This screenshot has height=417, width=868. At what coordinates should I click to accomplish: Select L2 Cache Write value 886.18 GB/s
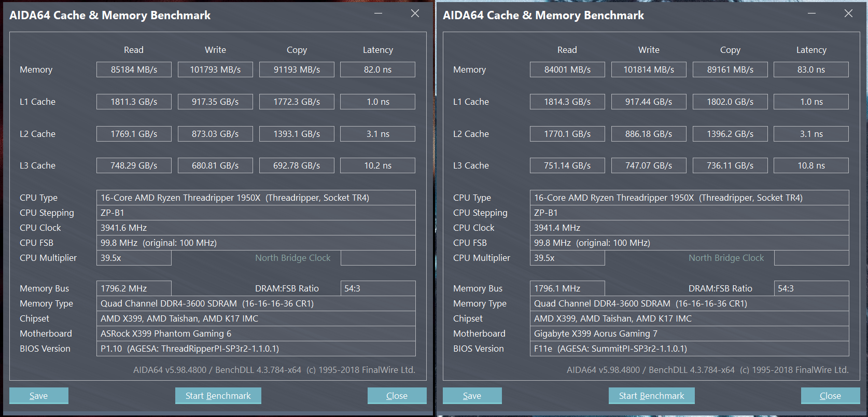click(x=649, y=134)
